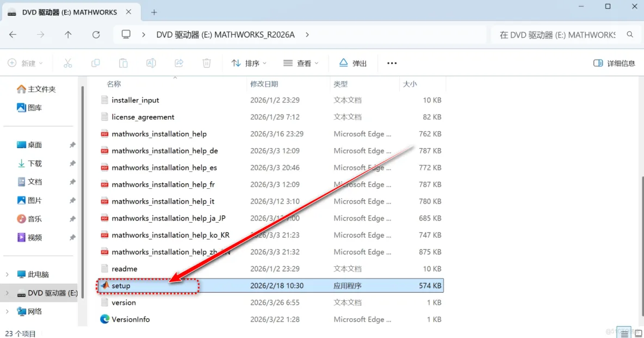The height and width of the screenshot is (338, 644).
Task: Click the Paste clipboard icon
Action: tap(123, 63)
